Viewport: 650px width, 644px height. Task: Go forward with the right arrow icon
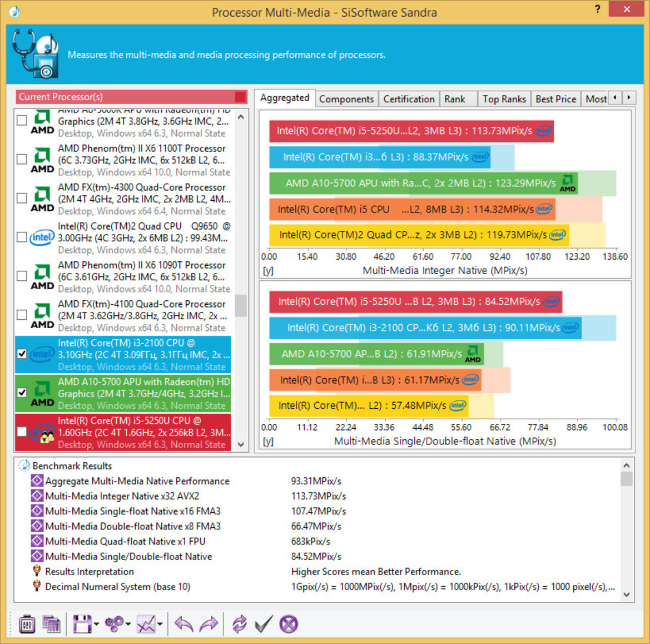pos(209,624)
